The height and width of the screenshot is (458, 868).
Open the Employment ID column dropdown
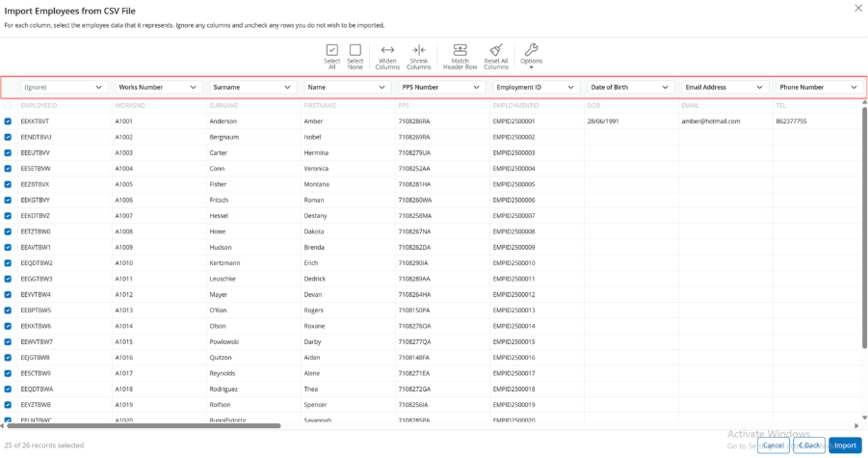click(537, 87)
